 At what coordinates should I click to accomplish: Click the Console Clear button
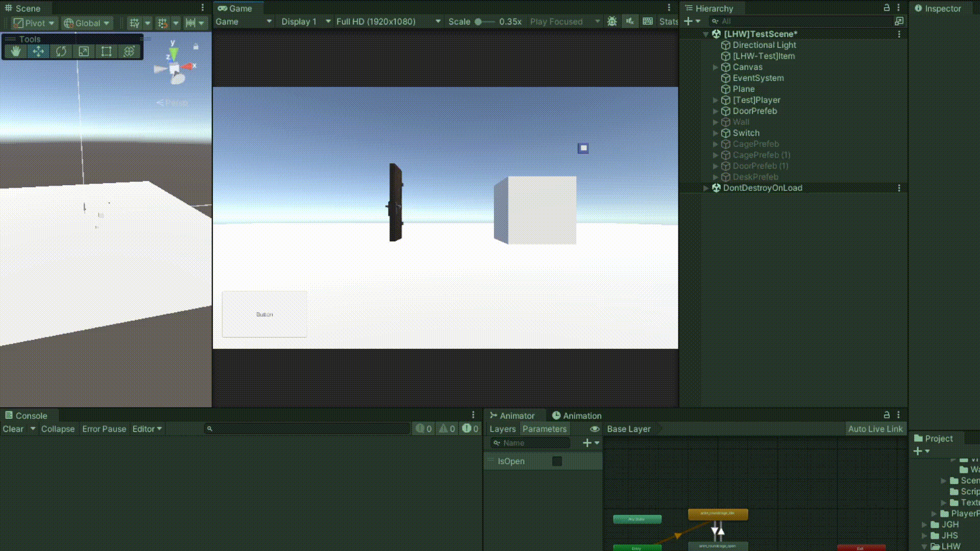13,429
